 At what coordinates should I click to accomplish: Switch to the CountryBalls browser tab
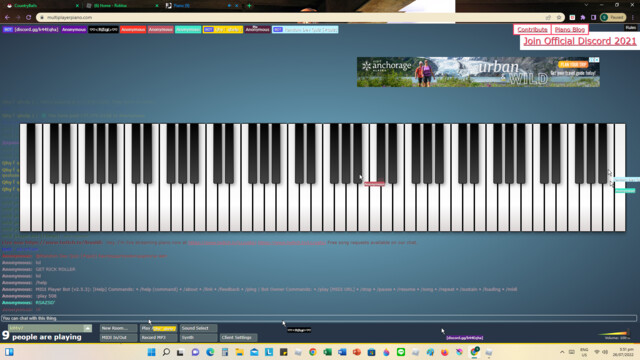click(x=42, y=6)
